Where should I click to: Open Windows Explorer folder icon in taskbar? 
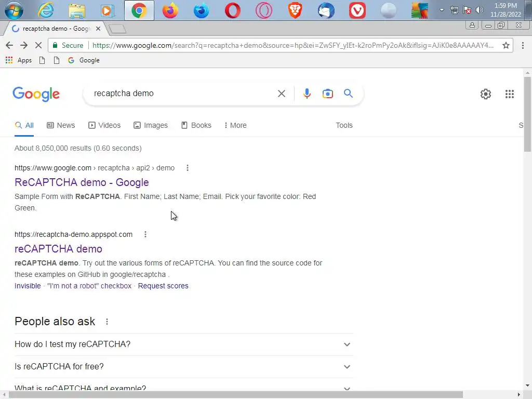coord(77,10)
